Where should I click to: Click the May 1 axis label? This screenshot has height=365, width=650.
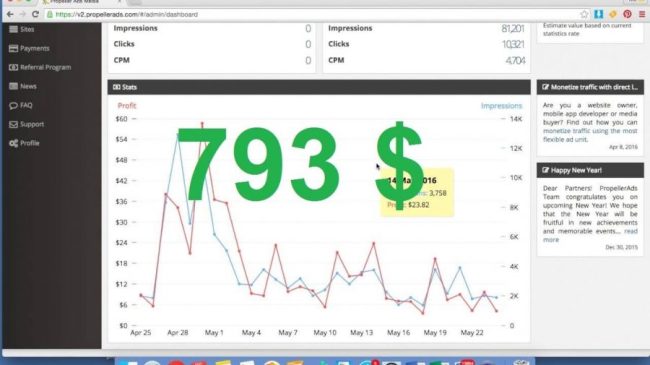coord(214,333)
